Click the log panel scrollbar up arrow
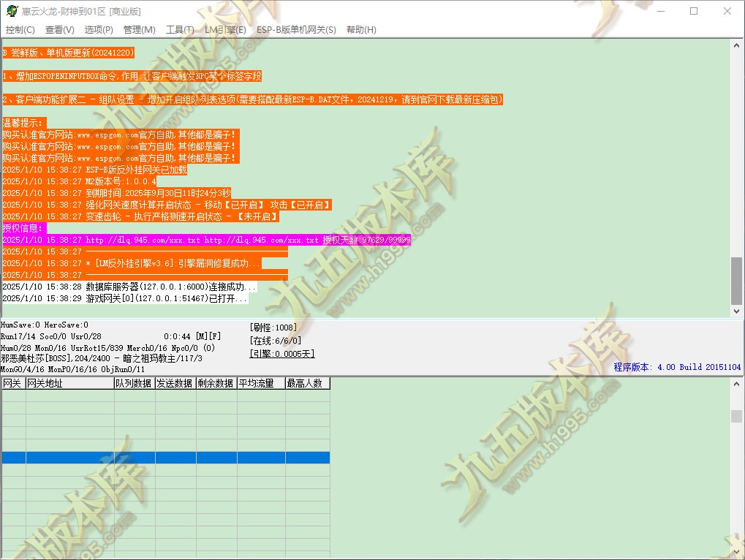Viewport: 745px width, 560px height. coord(735,45)
